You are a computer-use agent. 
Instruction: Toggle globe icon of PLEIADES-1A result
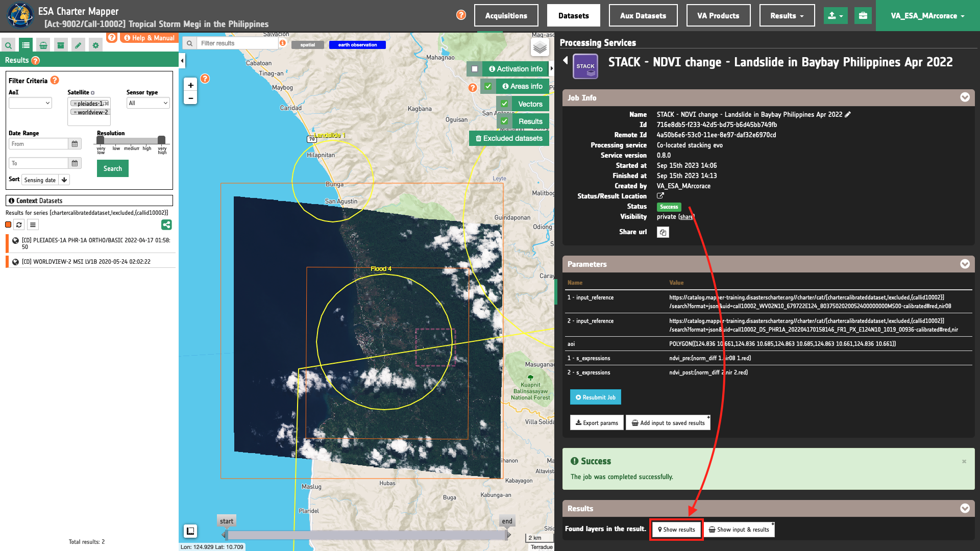pyautogui.click(x=15, y=240)
